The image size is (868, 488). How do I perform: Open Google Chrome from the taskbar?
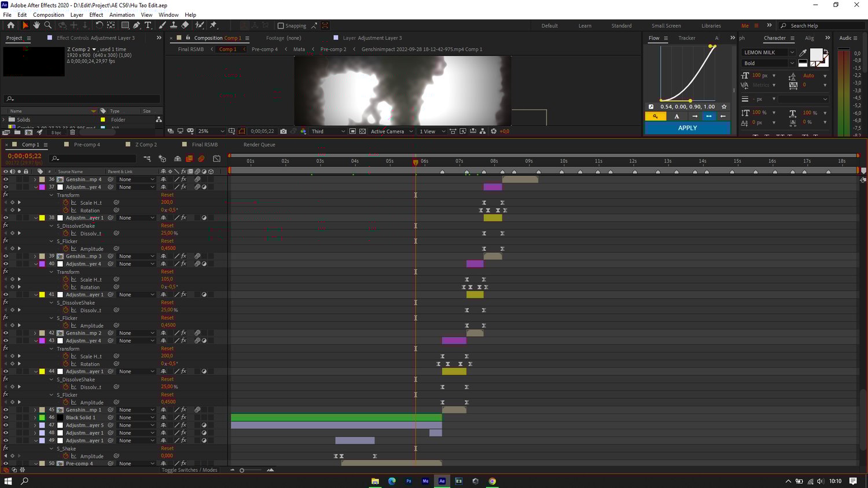click(x=492, y=481)
